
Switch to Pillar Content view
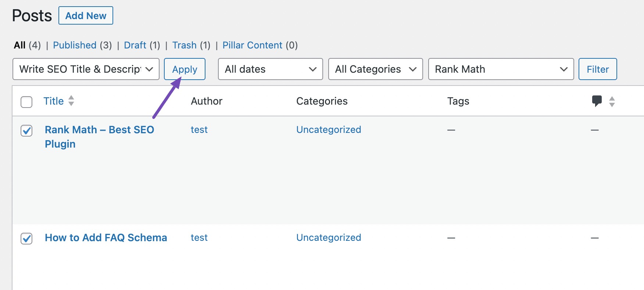253,45
